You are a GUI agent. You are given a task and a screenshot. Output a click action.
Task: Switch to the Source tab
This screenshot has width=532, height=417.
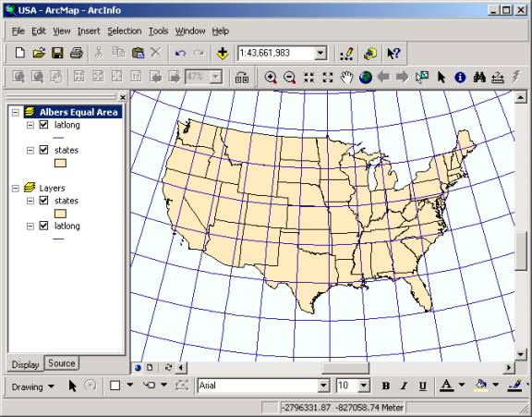point(61,363)
